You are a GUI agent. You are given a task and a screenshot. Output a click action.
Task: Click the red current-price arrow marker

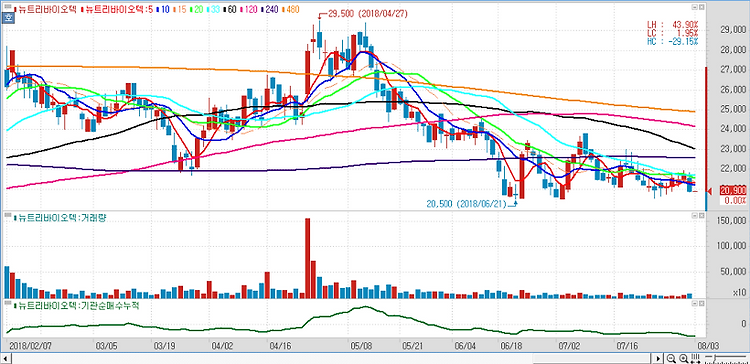[710, 192]
